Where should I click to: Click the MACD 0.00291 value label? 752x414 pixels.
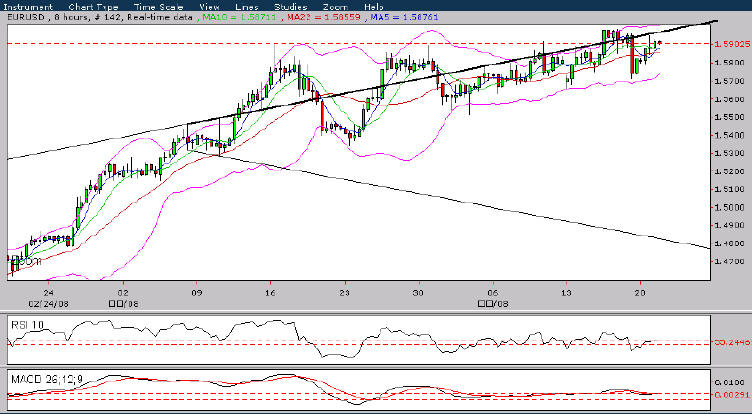732,395
